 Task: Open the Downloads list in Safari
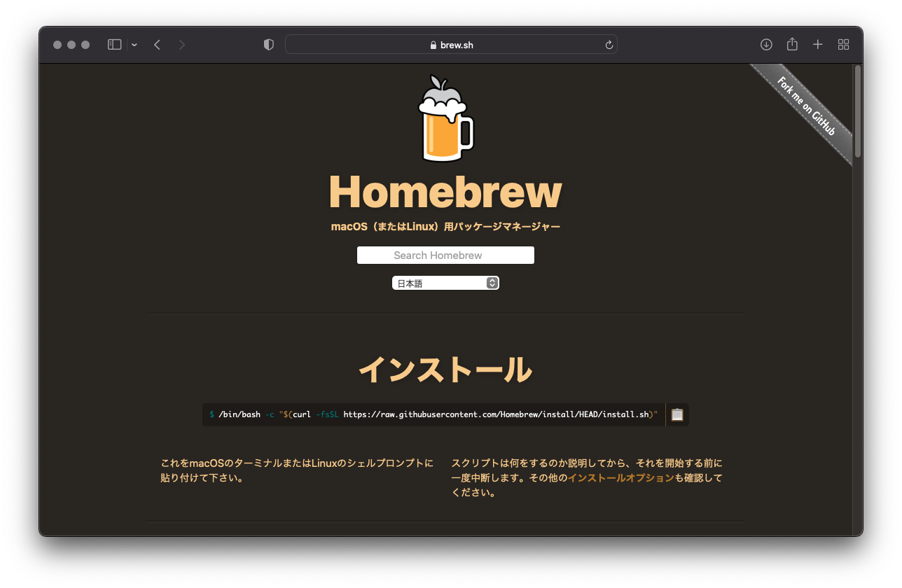click(765, 44)
